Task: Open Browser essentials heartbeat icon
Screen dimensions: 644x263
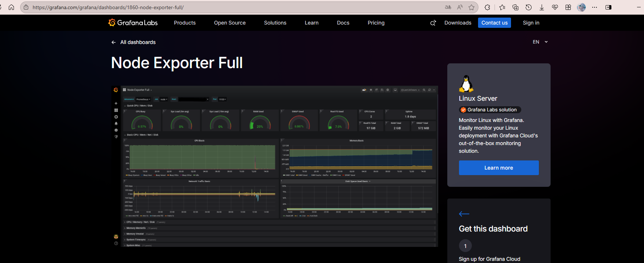Action: [555, 7]
